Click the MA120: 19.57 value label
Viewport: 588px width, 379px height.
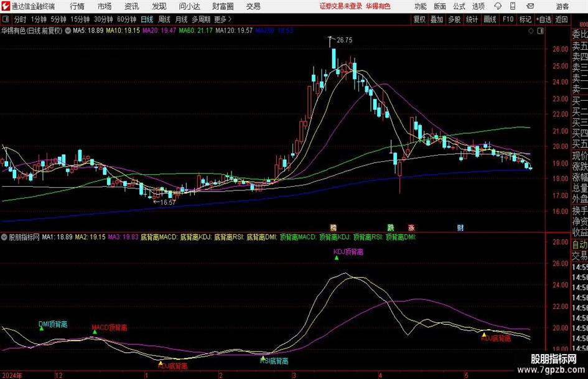click(x=234, y=30)
